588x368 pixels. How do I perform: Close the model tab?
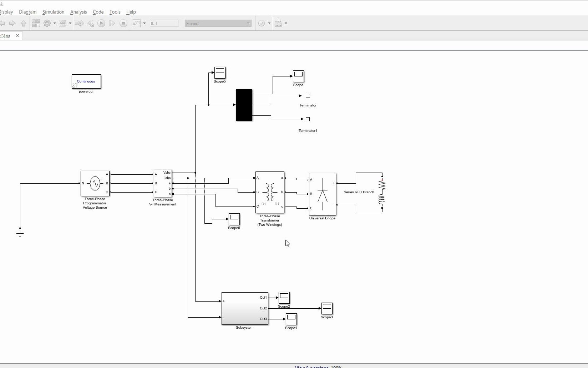coord(17,36)
